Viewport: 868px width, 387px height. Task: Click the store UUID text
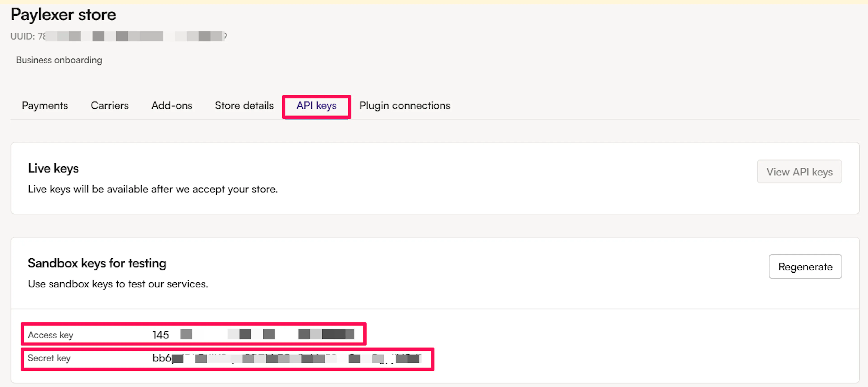pos(119,36)
